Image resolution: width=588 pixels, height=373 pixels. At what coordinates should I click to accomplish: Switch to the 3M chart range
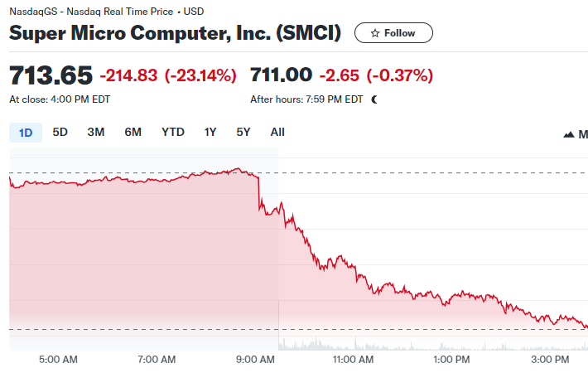pyautogui.click(x=95, y=132)
